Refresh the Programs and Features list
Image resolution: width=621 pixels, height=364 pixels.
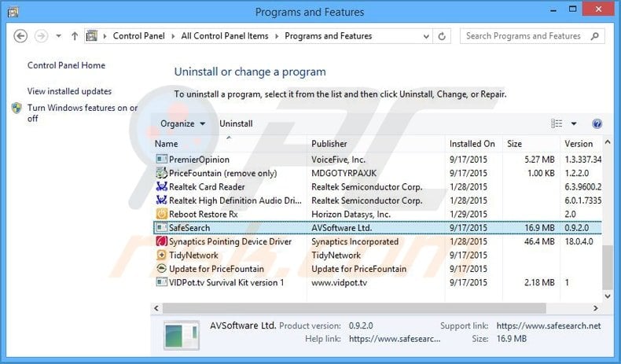[x=442, y=36]
